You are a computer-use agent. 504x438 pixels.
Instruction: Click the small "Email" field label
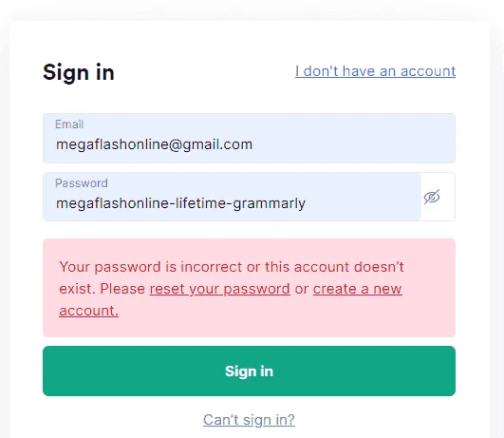coord(69,124)
